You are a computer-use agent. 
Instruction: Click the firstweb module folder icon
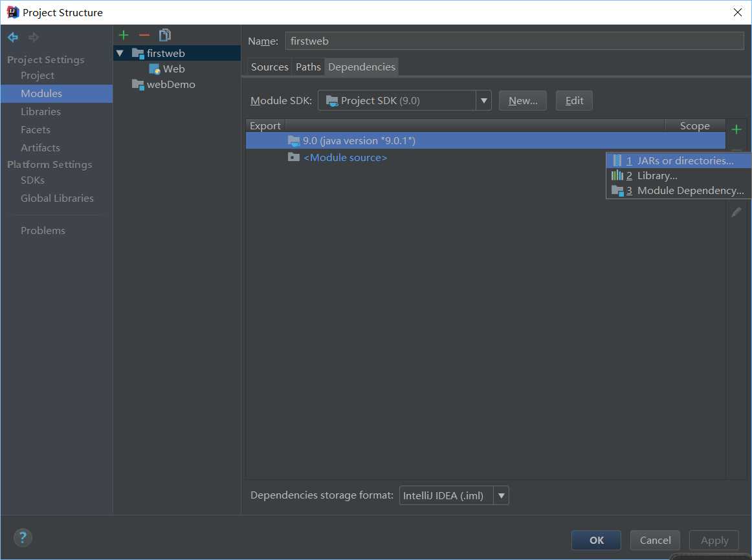point(138,53)
